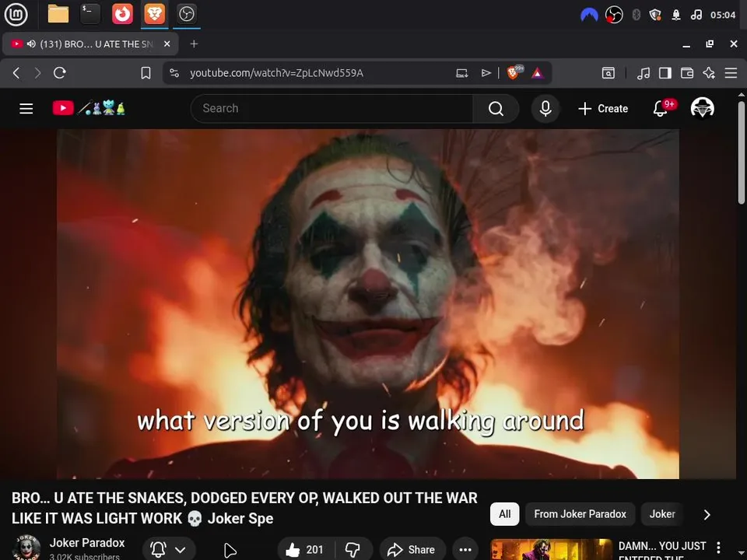Click the page vertical scrollbar
Image resolution: width=747 pixels, height=560 pixels.
pos(742,152)
